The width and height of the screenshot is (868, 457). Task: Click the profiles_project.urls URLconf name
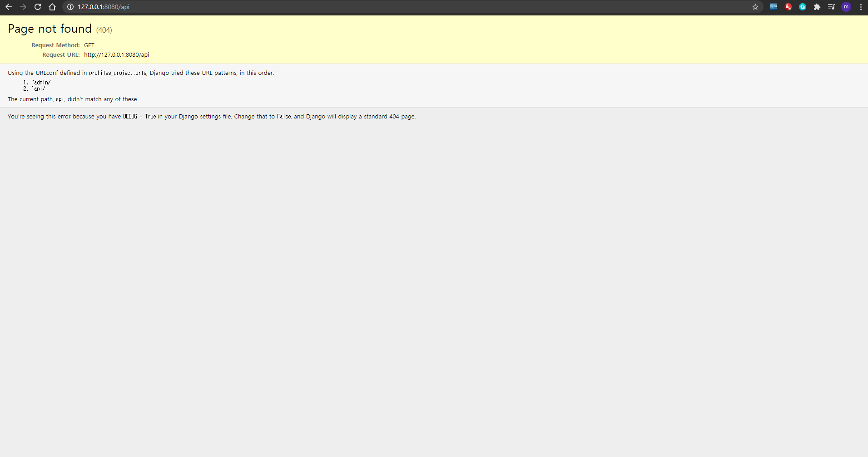coord(118,73)
